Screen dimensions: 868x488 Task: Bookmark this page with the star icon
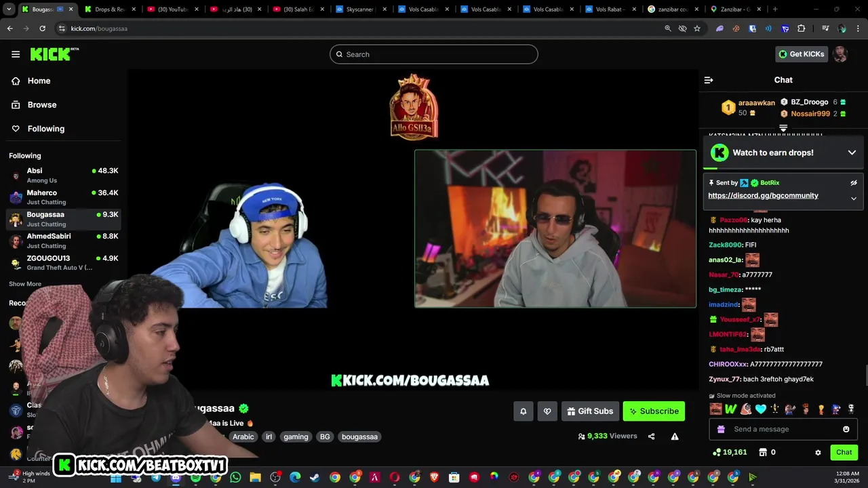[x=697, y=28]
